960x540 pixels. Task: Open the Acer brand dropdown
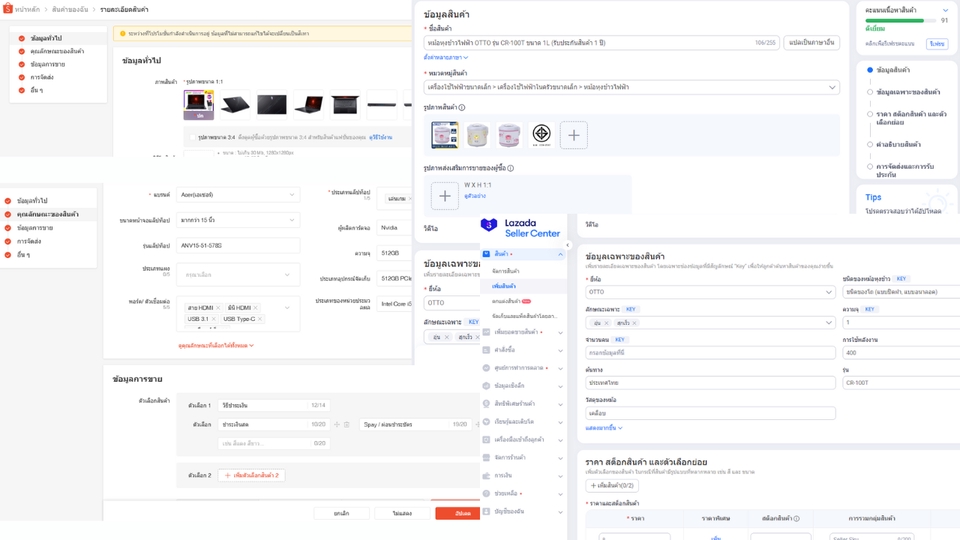coord(238,195)
